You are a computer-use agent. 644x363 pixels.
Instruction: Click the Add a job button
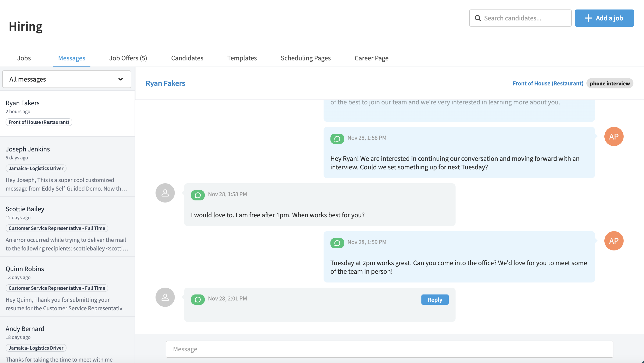(x=604, y=18)
